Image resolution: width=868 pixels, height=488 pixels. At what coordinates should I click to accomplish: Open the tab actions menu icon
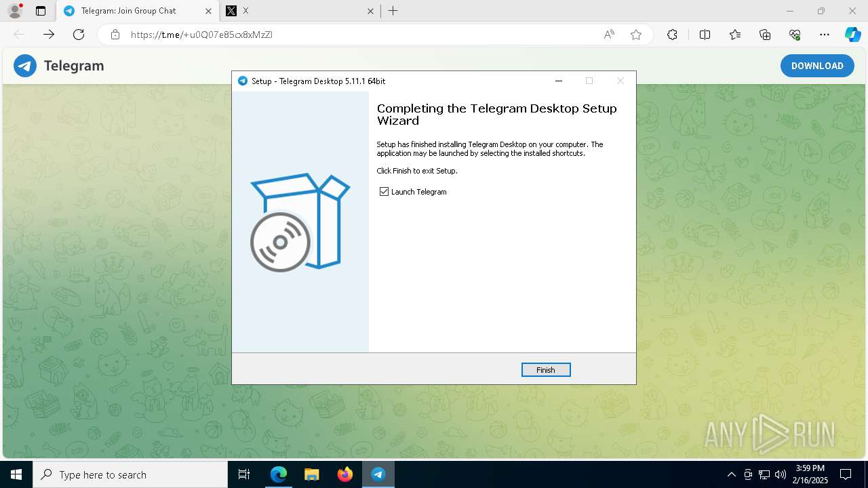pyautogui.click(x=41, y=11)
